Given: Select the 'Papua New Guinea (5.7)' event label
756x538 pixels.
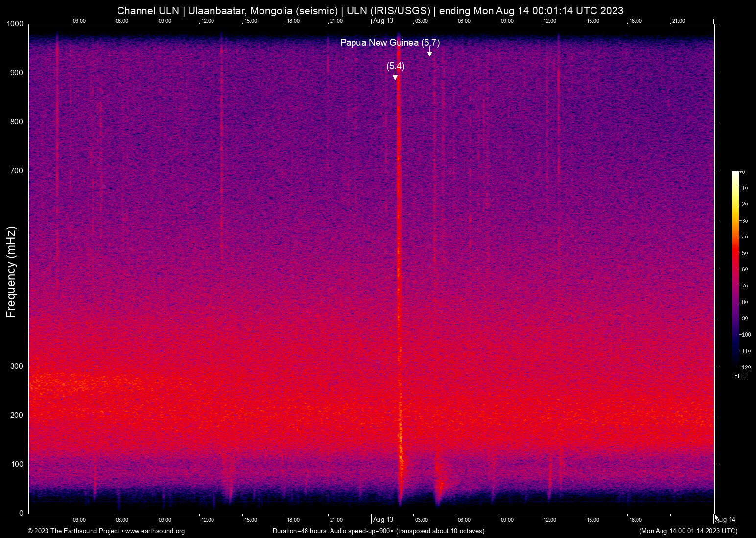Looking at the screenshot, I should [x=390, y=43].
